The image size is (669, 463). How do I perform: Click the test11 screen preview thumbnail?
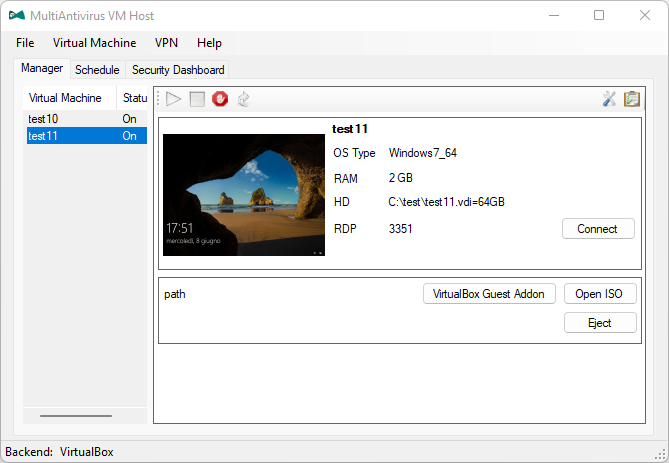point(244,195)
